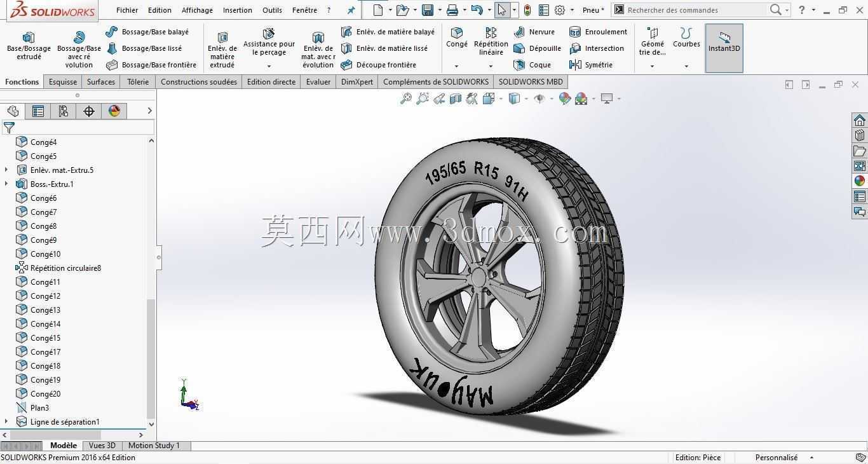This screenshot has width=868, height=464.
Task: Open the Fenêtre menu
Action: (x=304, y=10)
